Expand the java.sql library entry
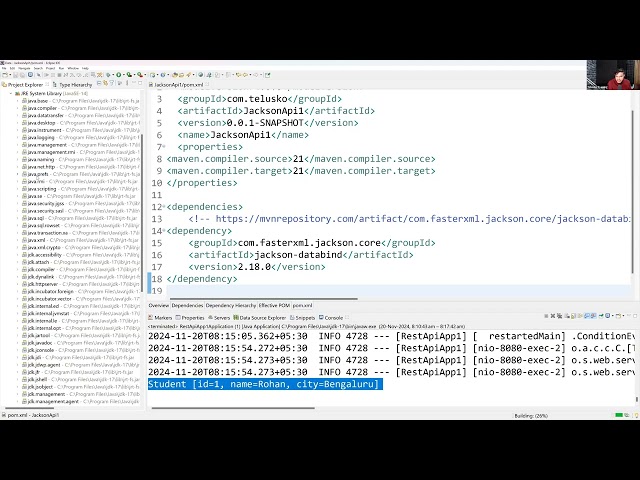The width and height of the screenshot is (640, 480). point(18,218)
